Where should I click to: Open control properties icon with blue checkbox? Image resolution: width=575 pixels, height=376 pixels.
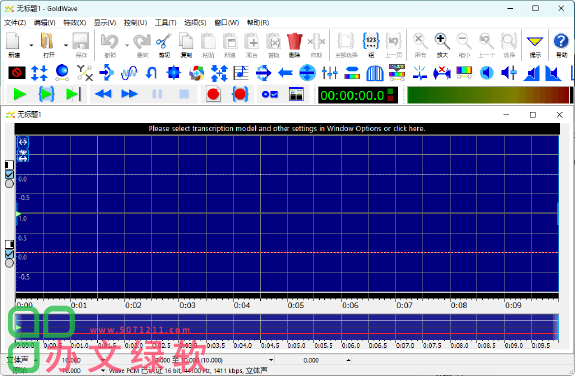point(270,95)
